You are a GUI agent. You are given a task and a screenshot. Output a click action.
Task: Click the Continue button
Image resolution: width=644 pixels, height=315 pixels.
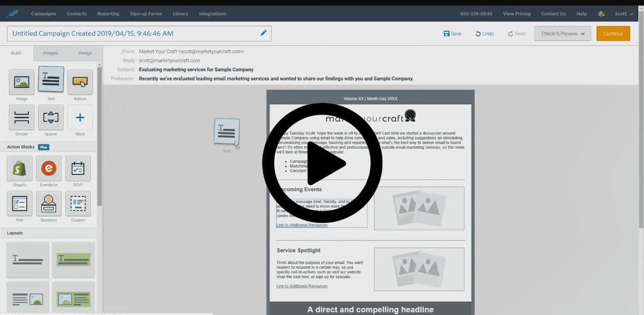click(x=613, y=33)
